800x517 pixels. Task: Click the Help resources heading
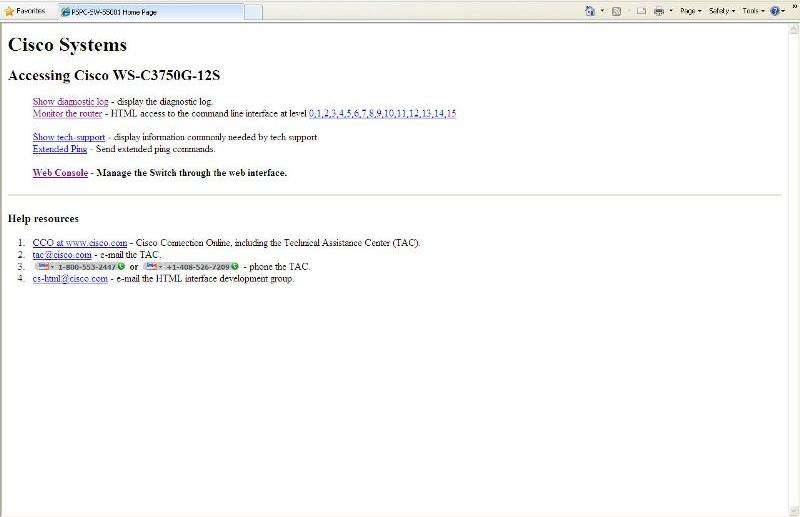tap(43, 219)
